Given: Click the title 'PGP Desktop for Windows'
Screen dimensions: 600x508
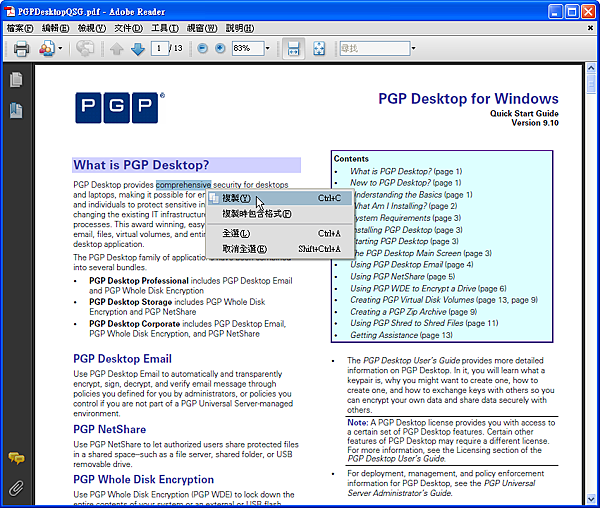Looking at the screenshot, I should pos(468,98).
